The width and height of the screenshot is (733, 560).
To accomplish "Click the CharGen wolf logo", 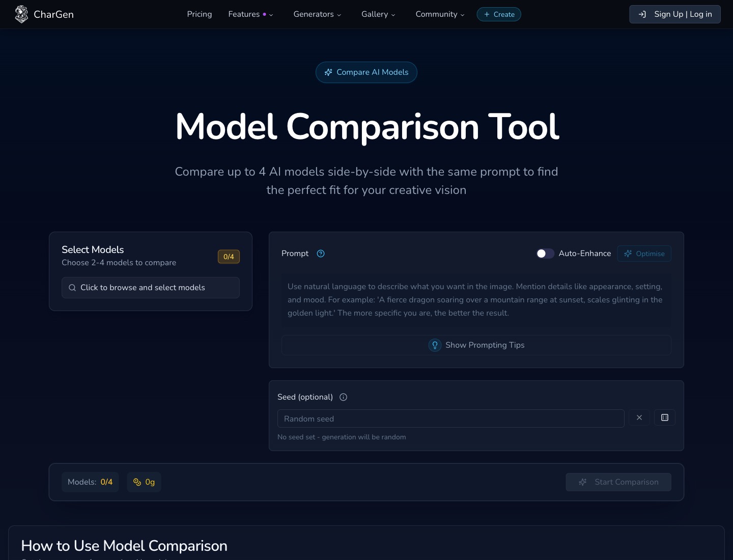I will [21, 14].
